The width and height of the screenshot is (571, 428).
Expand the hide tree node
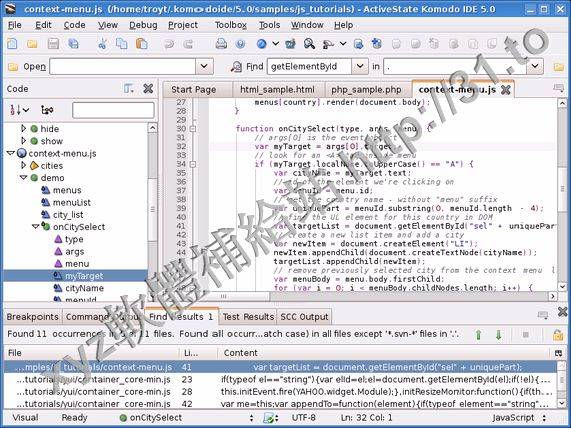point(23,129)
